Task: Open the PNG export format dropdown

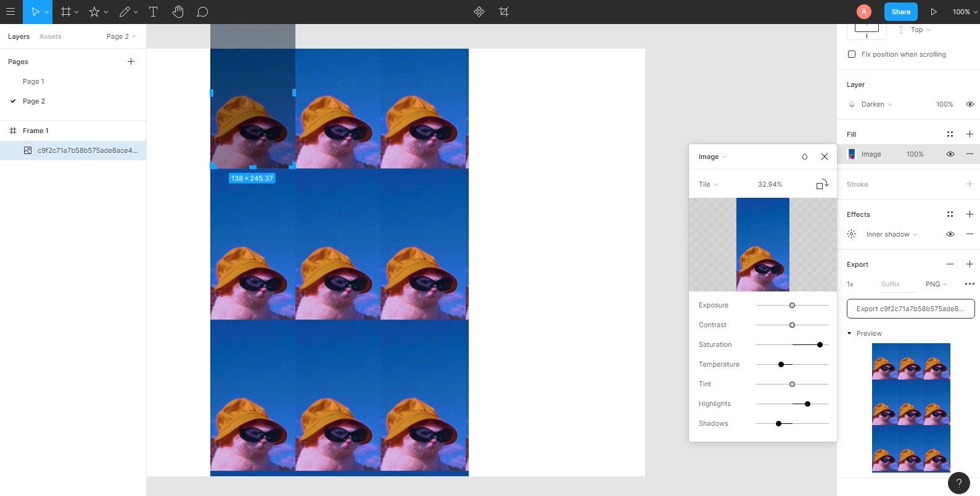Action: (936, 284)
